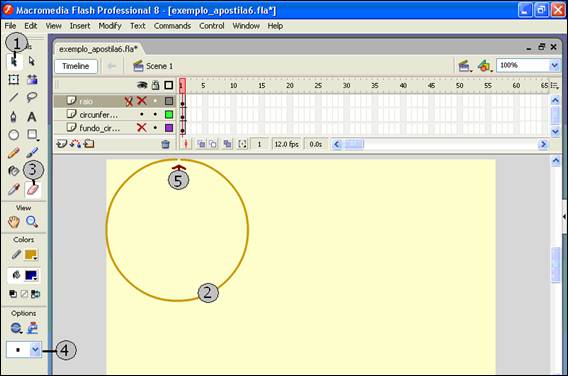The height and width of the screenshot is (376, 568).
Task: Expand the collapsed right side panel arrow
Action: pyautogui.click(x=564, y=217)
